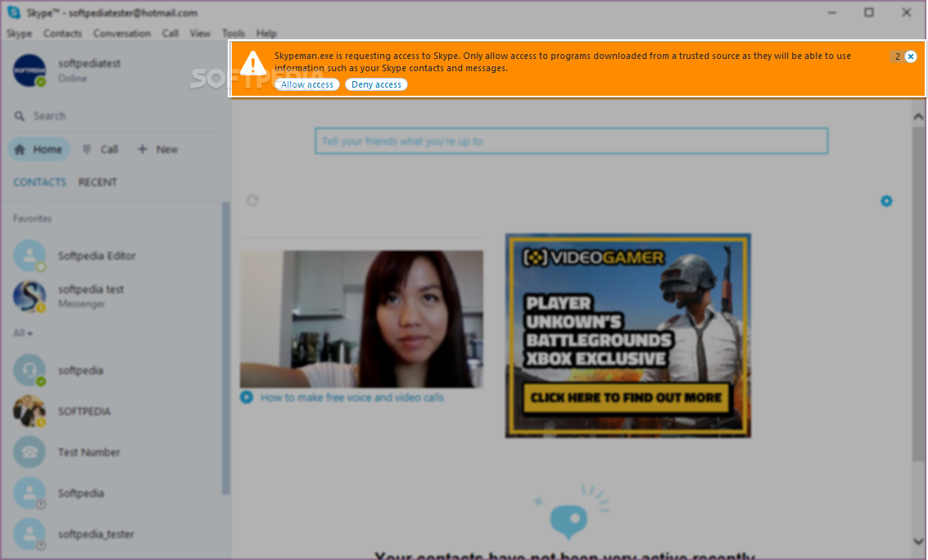Select the SOFTPEDIA contact name
928x560 pixels.
pos(84,412)
